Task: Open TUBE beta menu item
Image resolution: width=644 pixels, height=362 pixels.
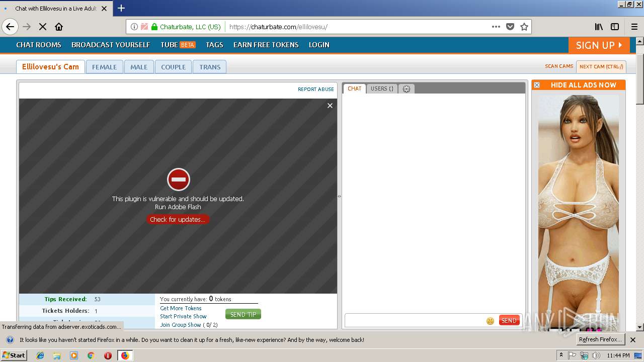Action: pos(178,45)
